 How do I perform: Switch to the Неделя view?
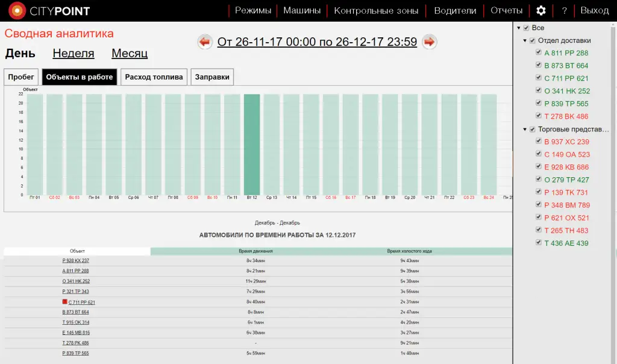[x=73, y=54]
